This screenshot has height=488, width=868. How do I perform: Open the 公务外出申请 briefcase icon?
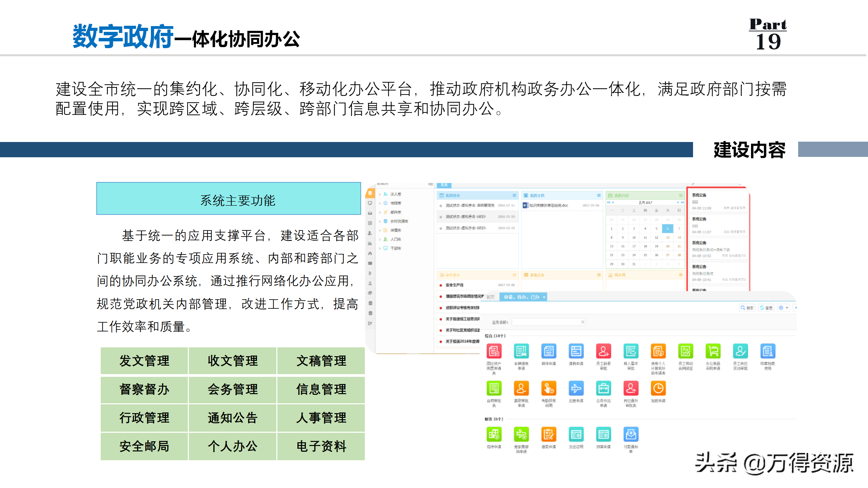click(604, 388)
